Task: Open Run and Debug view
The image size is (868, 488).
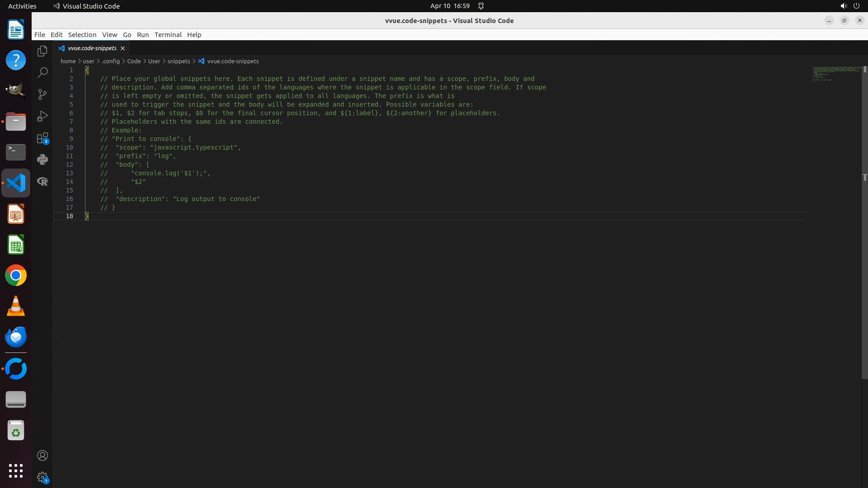Action: [x=42, y=116]
